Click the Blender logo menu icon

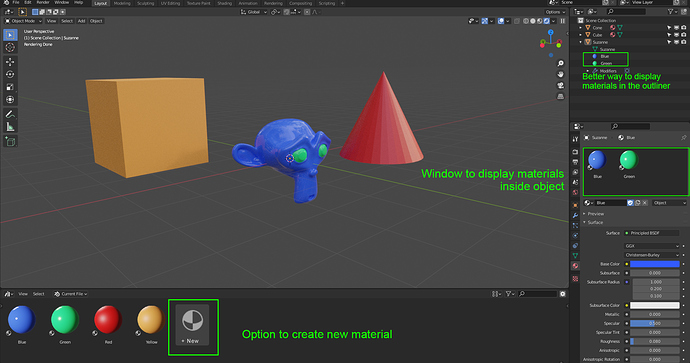pyautogui.click(x=6, y=3)
